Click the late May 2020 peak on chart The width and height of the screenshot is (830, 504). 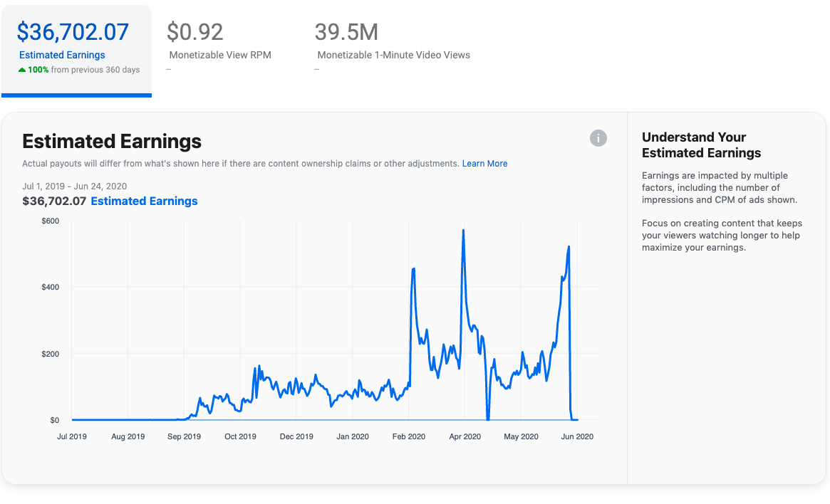tap(569, 247)
